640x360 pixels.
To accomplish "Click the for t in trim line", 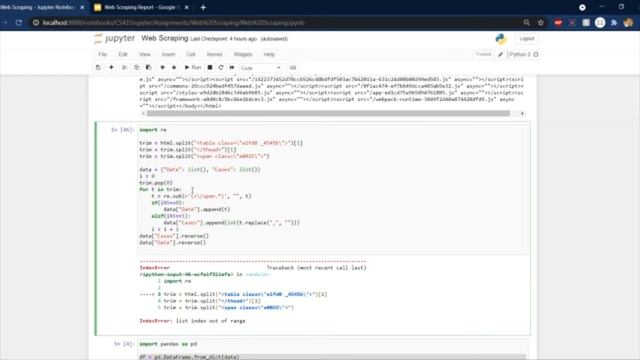I will tap(160, 189).
